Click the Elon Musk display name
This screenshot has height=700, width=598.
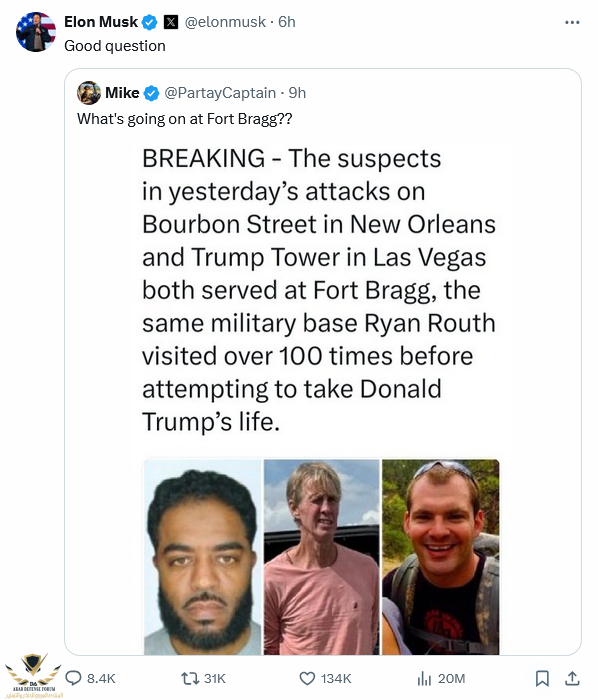[x=101, y=21]
